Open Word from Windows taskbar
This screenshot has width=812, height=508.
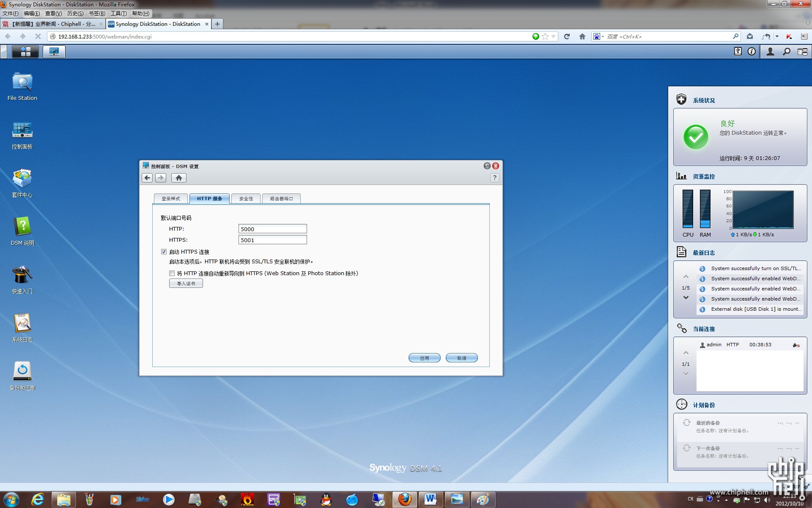click(x=431, y=500)
